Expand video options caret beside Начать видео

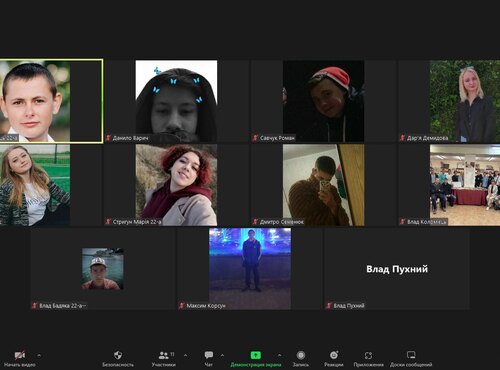click(39, 355)
